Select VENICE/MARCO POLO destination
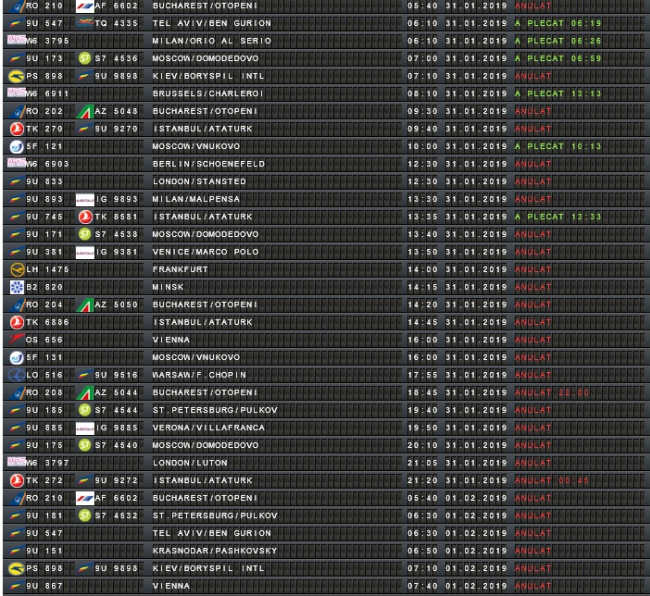Image resolution: width=650 pixels, height=596 pixels. tap(206, 252)
